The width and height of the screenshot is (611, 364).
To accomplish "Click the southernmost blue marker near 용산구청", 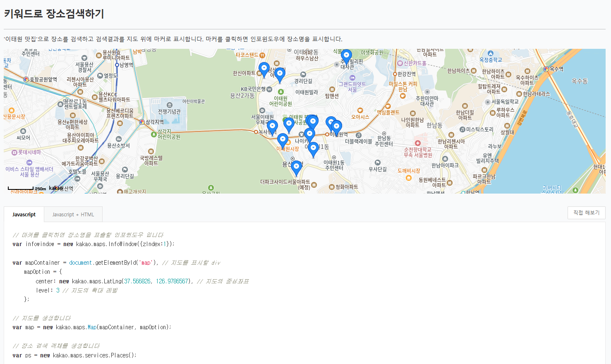I will pyautogui.click(x=296, y=168).
